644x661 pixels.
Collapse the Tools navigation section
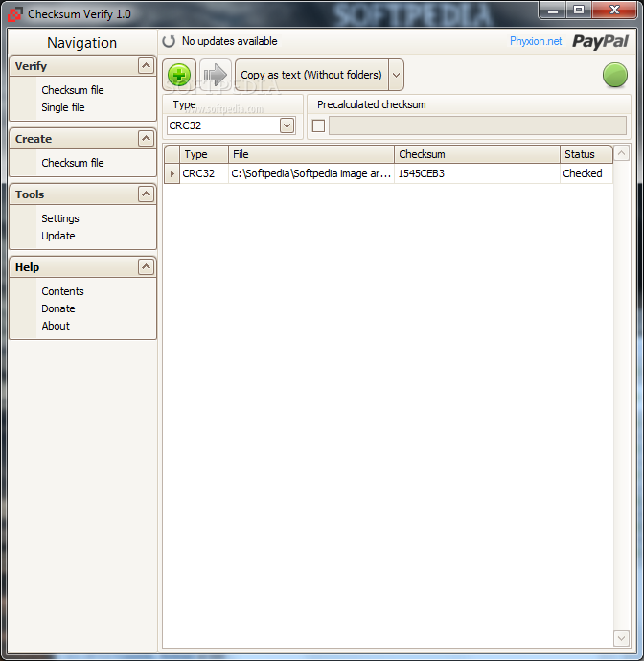pos(146,194)
